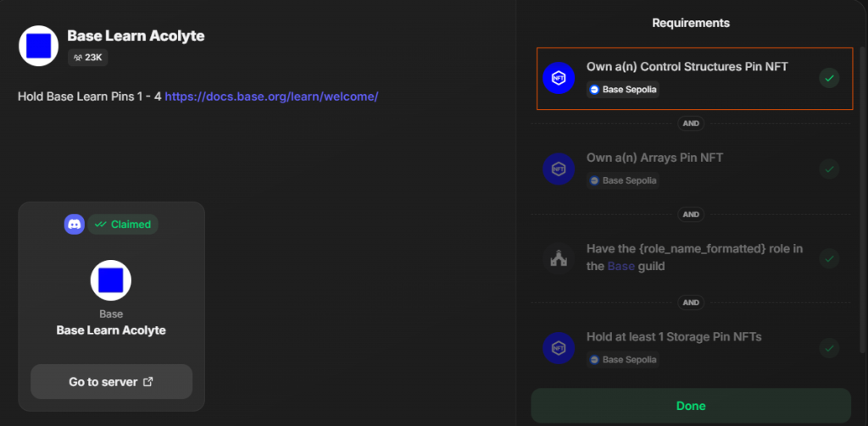This screenshot has width=868, height=426.
Task: Click the Arrays Pin requirement green checkmark
Action: [x=829, y=169]
